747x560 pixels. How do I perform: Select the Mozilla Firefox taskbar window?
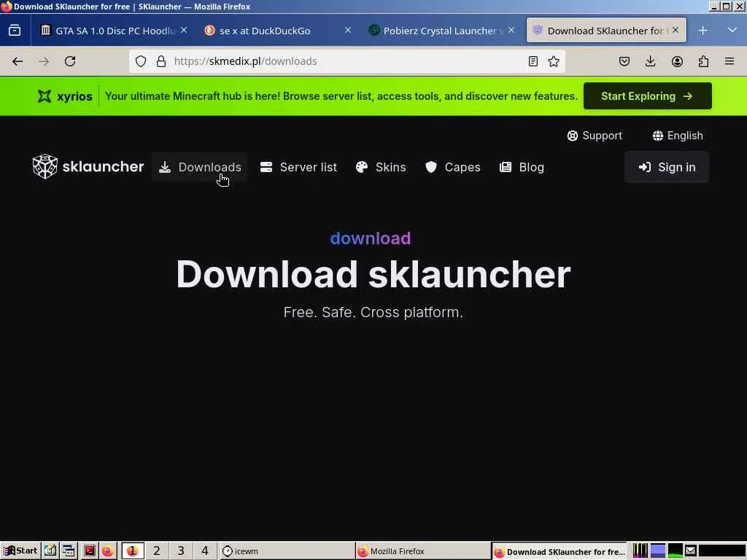tap(423, 551)
